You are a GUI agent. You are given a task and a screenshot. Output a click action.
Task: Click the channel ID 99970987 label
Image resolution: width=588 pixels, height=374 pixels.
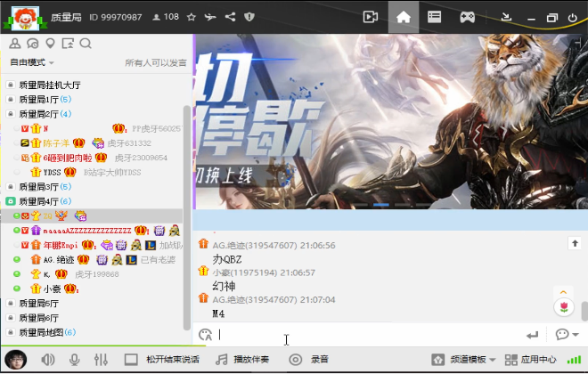[116, 17]
